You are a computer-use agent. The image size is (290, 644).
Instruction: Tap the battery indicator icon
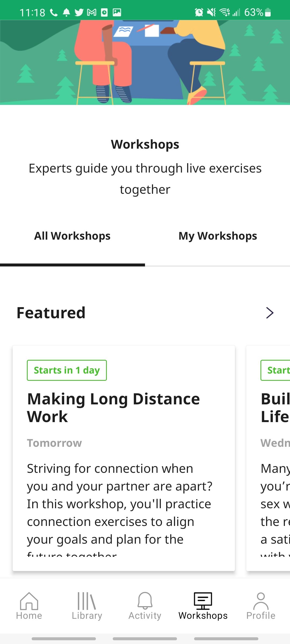(x=268, y=12)
